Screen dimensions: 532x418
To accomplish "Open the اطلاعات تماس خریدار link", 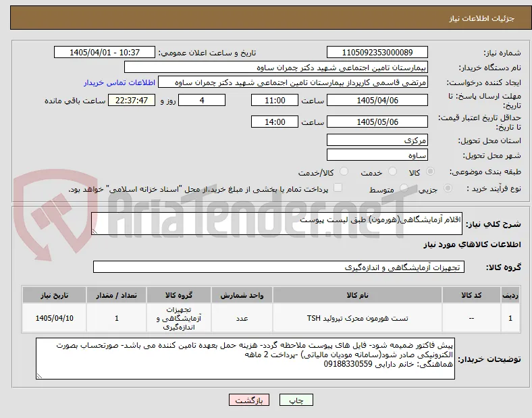I will point(119,82).
